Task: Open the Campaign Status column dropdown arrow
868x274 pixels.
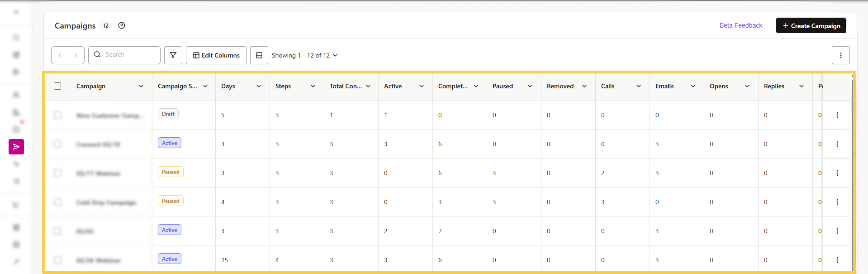Action: click(x=205, y=86)
